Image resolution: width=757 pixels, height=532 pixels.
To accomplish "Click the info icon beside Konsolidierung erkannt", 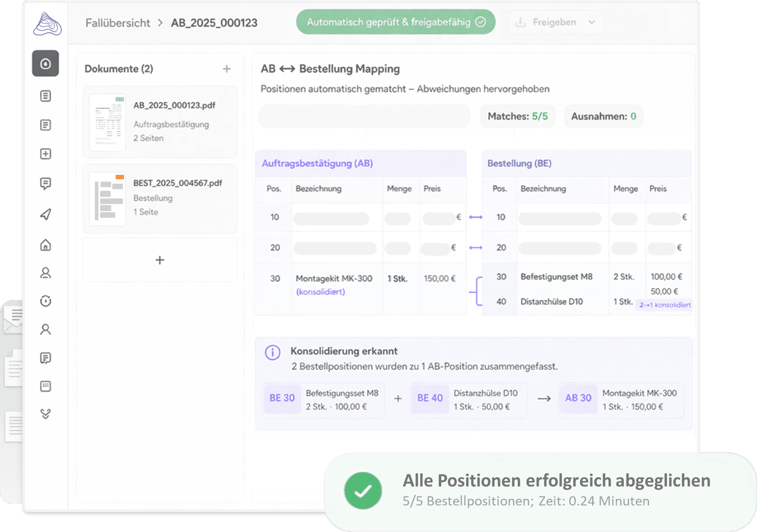I will pyautogui.click(x=272, y=352).
